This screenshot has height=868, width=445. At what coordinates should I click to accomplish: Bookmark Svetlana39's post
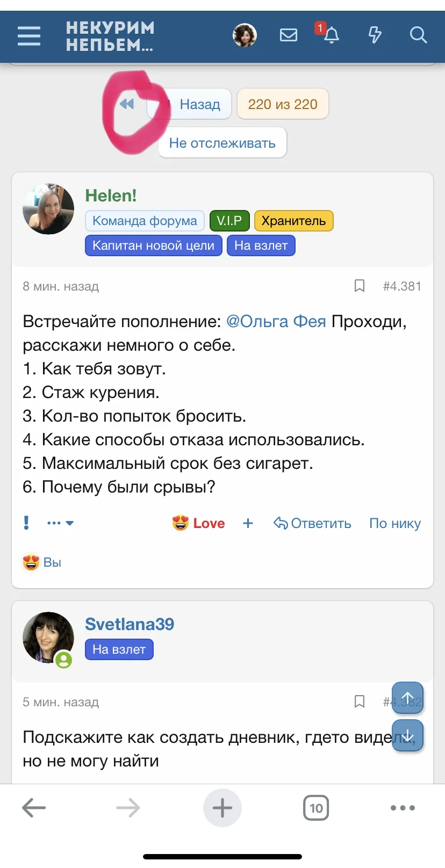click(360, 701)
